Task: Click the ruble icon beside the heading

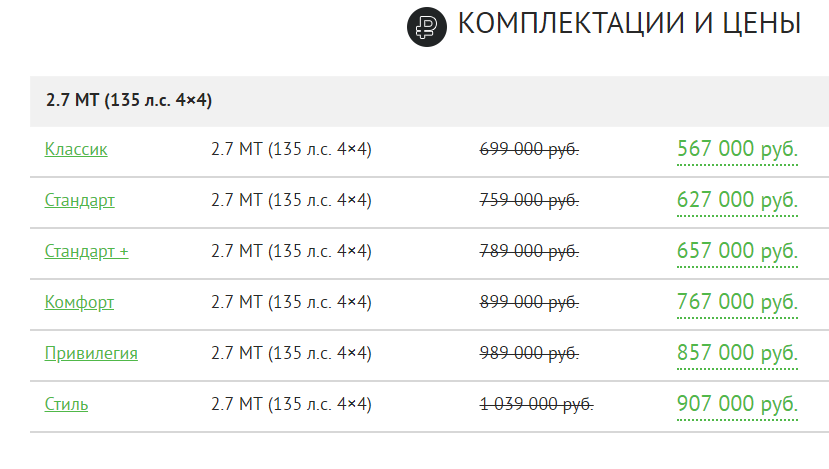Action: tap(427, 27)
